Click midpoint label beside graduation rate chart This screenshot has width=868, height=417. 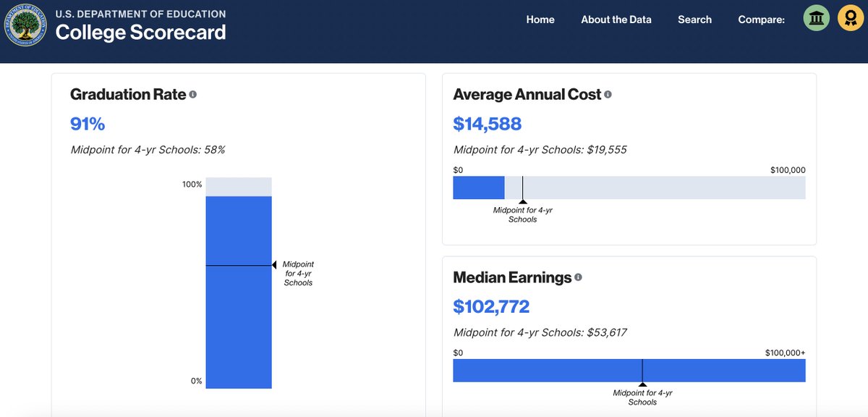pyautogui.click(x=298, y=274)
